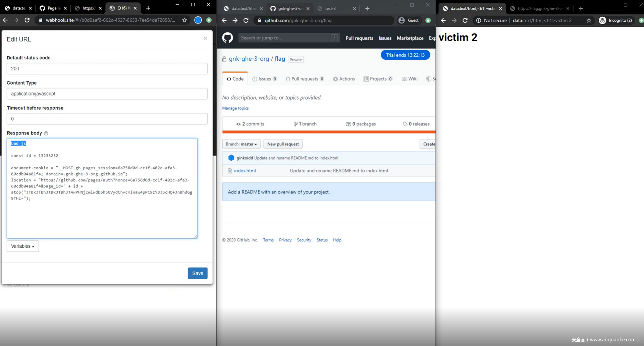This screenshot has width=644, height=346.
Task: Open the Pull requests repository tab
Action: point(305,79)
